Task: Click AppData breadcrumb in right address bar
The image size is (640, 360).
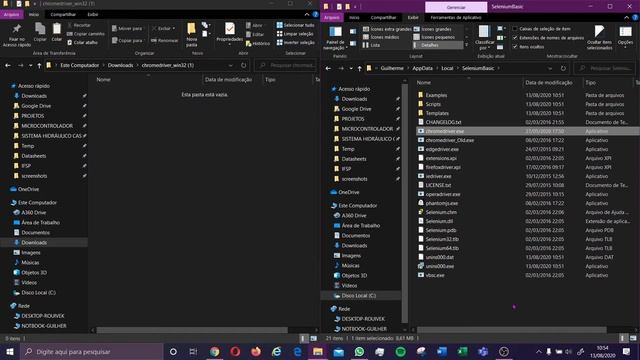Action: pos(422,68)
